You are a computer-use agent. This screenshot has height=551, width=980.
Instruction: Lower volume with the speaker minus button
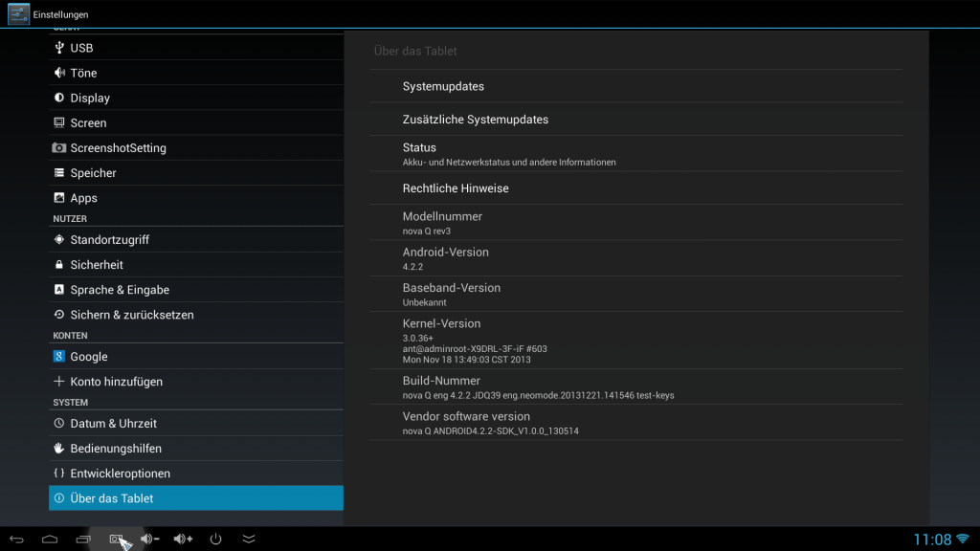[x=149, y=539]
